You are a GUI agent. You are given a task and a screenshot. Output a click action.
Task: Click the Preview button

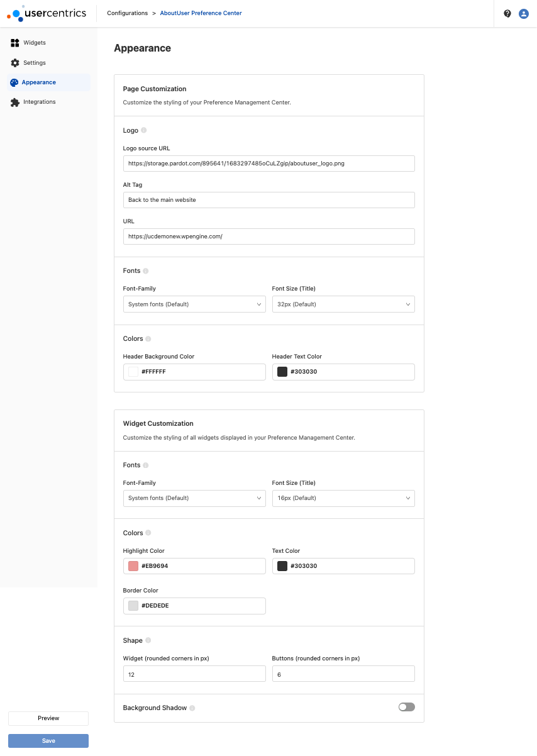[48, 718]
